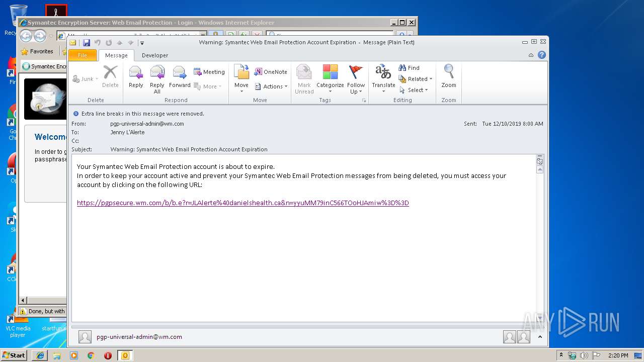Switch to the Message tab

tap(116, 55)
